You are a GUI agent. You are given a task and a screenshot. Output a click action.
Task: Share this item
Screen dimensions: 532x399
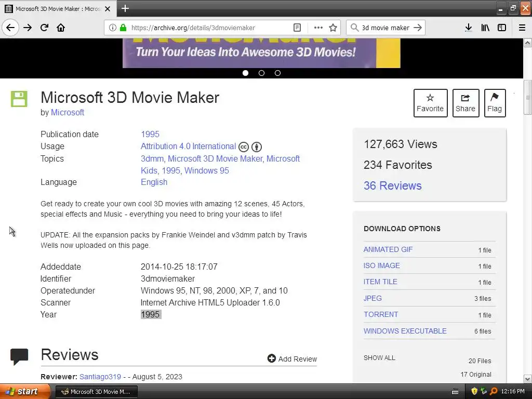465,103
